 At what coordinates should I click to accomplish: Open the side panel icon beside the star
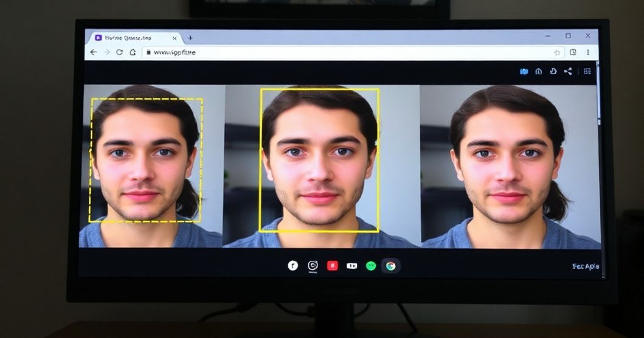pos(573,52)
